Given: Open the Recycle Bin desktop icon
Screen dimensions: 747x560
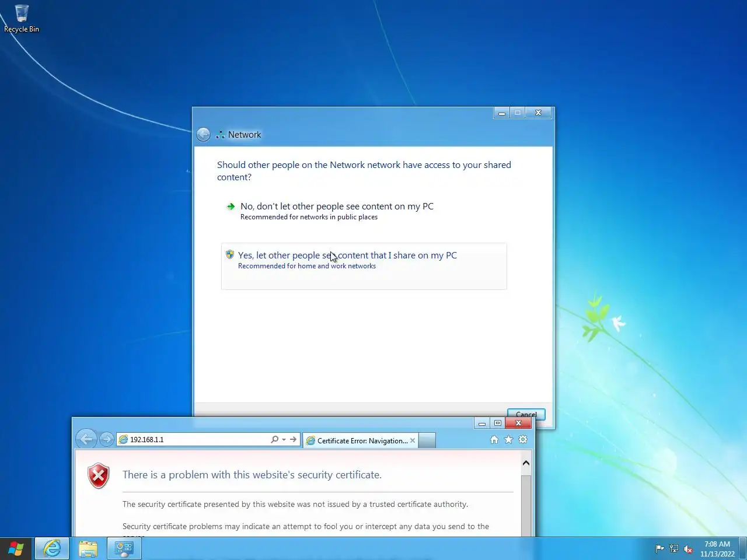Looking at the screenshot, I should point(22,19).
